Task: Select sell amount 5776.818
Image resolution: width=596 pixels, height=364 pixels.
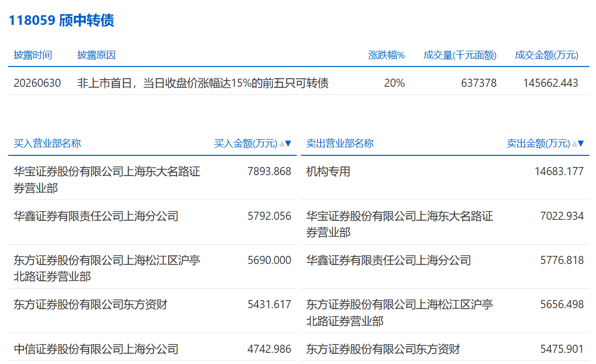Action: coord(562,260)
